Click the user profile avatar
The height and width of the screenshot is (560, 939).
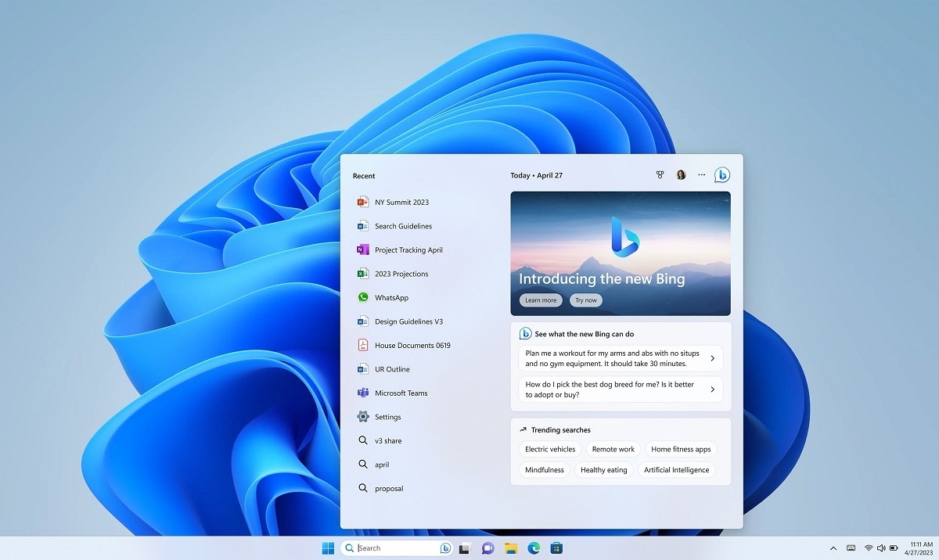(681, 175)
